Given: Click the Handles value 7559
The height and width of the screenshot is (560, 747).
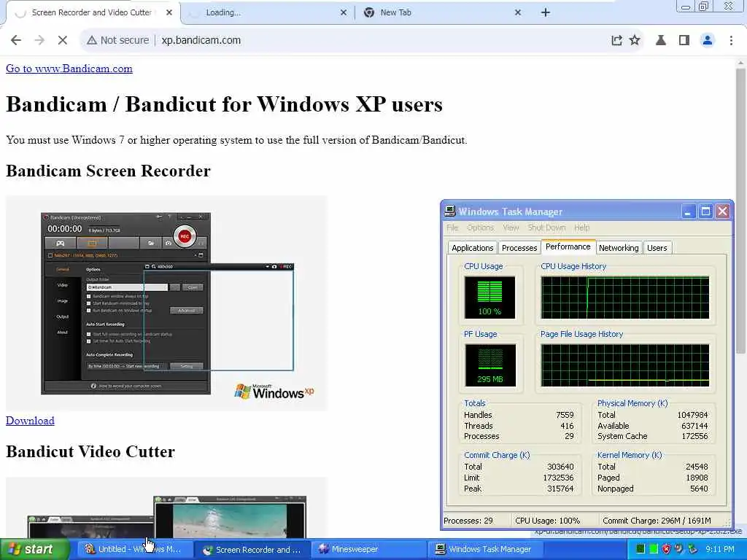Looking at the screenshot, I should (565, 415).
